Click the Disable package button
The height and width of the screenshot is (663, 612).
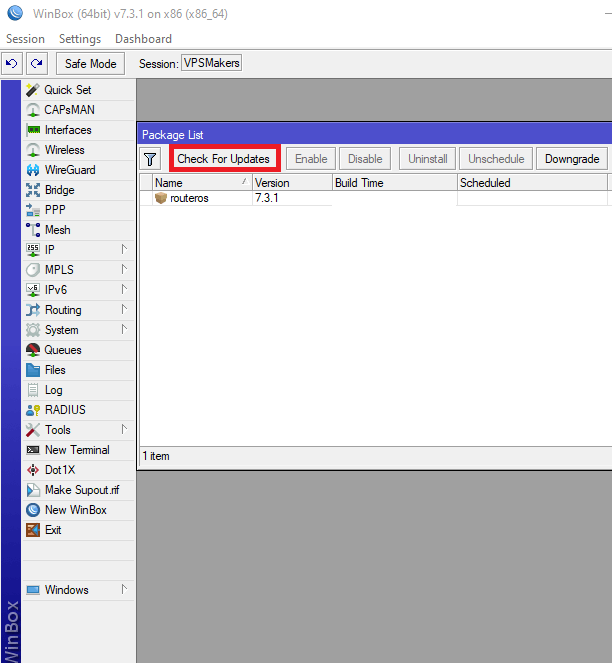(x=365, y=159)
